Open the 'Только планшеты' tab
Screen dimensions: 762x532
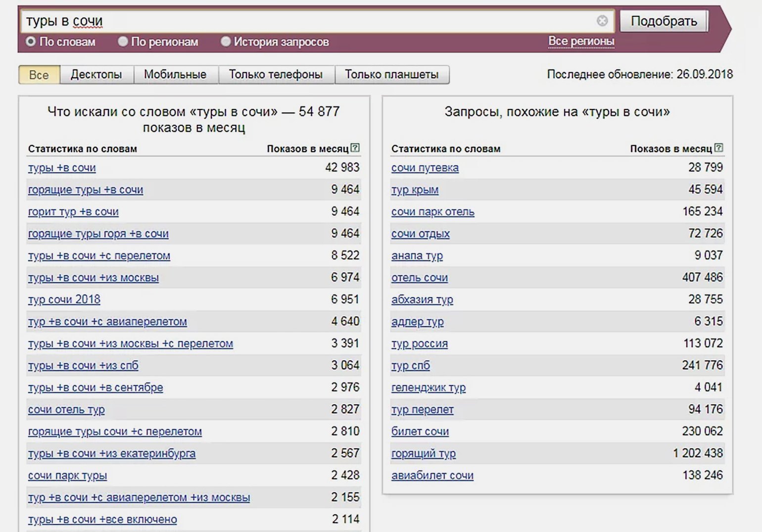[x=391, y=75]
